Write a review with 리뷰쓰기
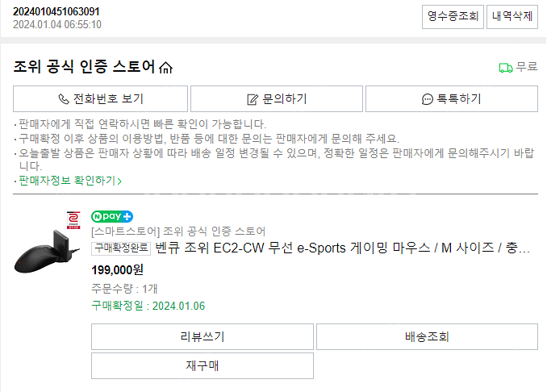The image size is (547, 392). (203, 336)
